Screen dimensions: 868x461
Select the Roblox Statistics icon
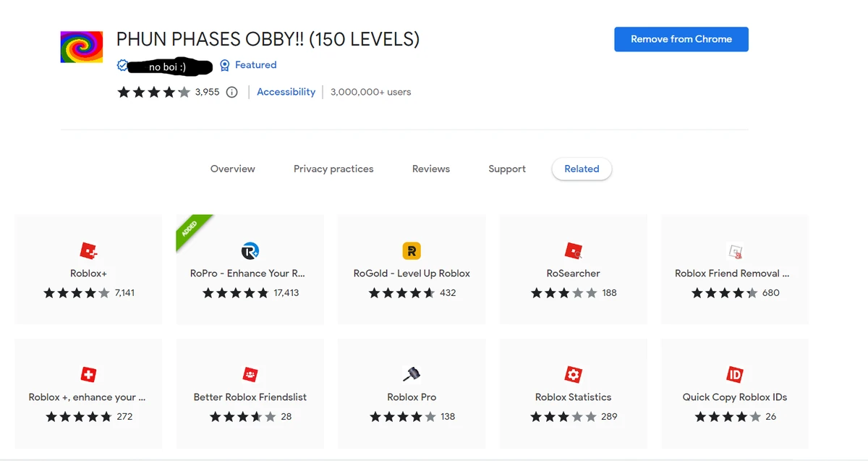click(573, 374)
